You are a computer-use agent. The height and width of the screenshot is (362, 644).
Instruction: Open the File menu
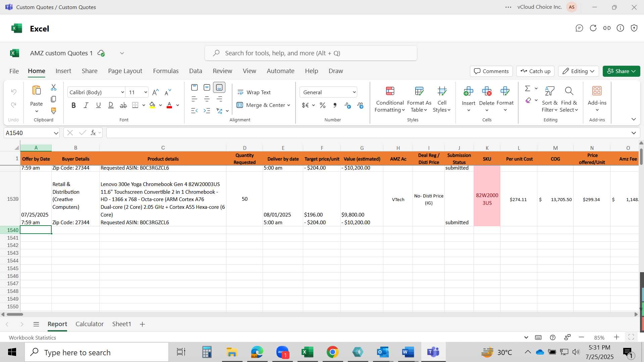click(x=14, y=71)
